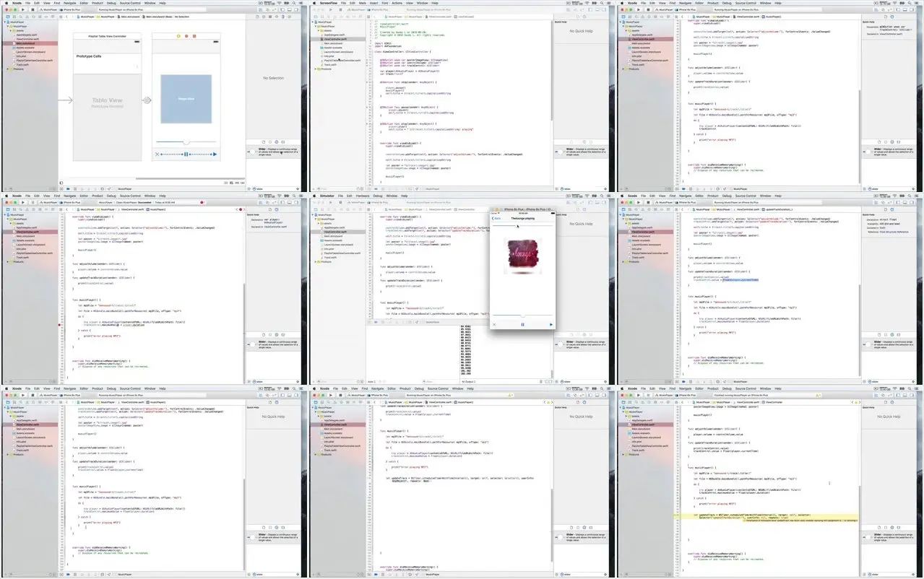Viewport: 924px width, 579px height.
Task: Collapse MusicPlayer group in storyboard window navigator
Action: coord(7,26)
